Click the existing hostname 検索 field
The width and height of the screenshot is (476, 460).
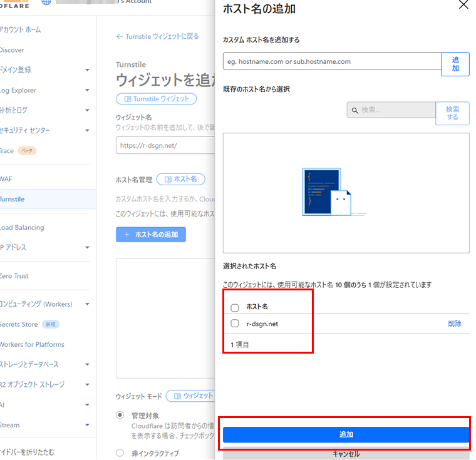click(391, 110)
